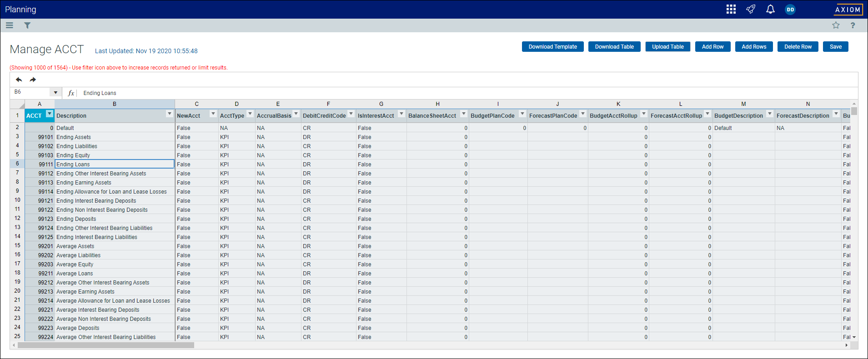Select 'Average Loans' description cell

tap(115, 273)
